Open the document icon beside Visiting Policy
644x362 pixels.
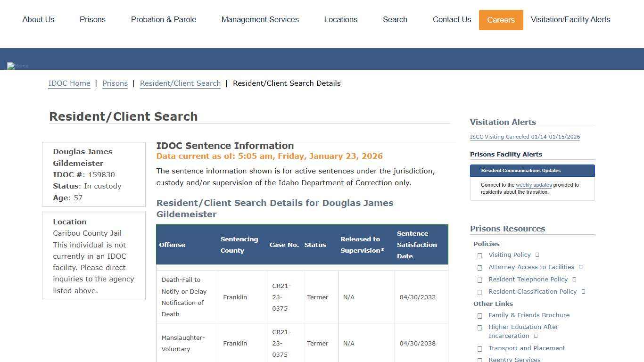click(480, 255)
